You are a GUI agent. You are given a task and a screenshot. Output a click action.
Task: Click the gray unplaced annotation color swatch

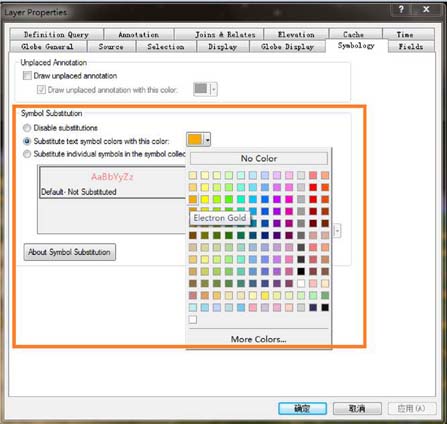[201, 89]
